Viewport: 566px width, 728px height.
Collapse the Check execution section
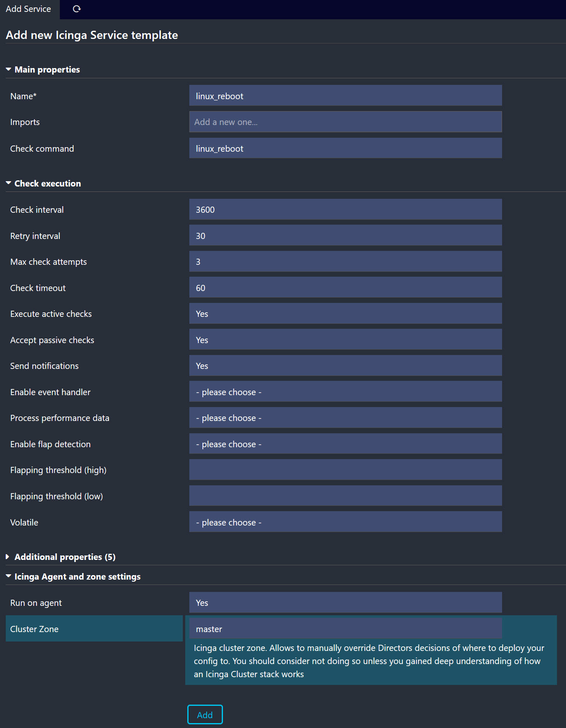click(48, 184)
